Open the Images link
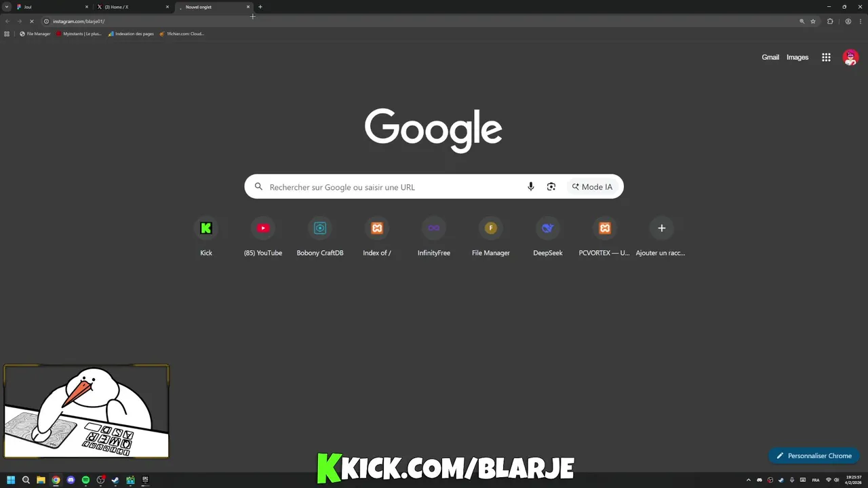The height and width of the screenshot is (488, 868). (797, 58)
